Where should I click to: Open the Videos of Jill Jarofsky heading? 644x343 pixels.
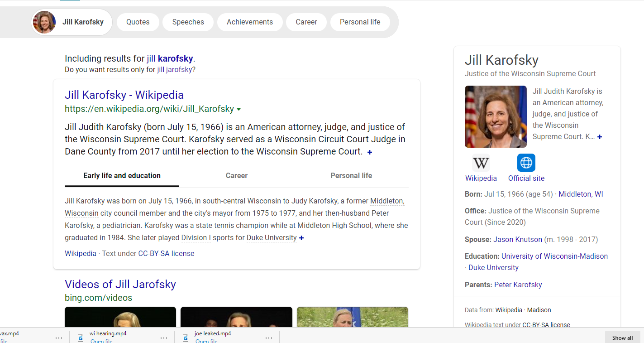pyautogui.click(x=120, y=284)
